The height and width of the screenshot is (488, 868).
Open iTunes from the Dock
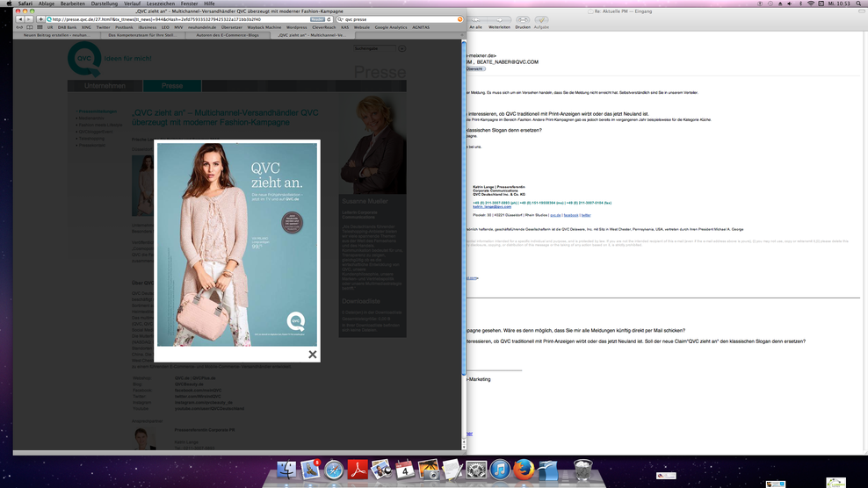point(499,470)
